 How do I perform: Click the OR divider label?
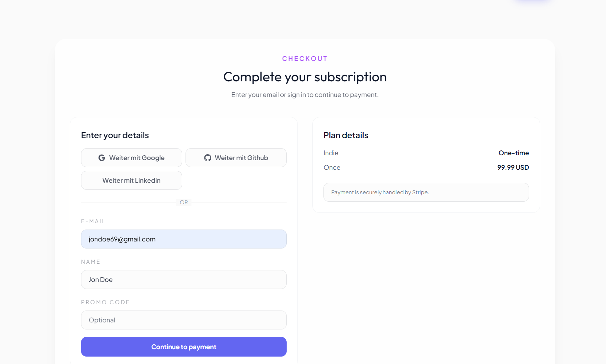(x=184, y=202)
